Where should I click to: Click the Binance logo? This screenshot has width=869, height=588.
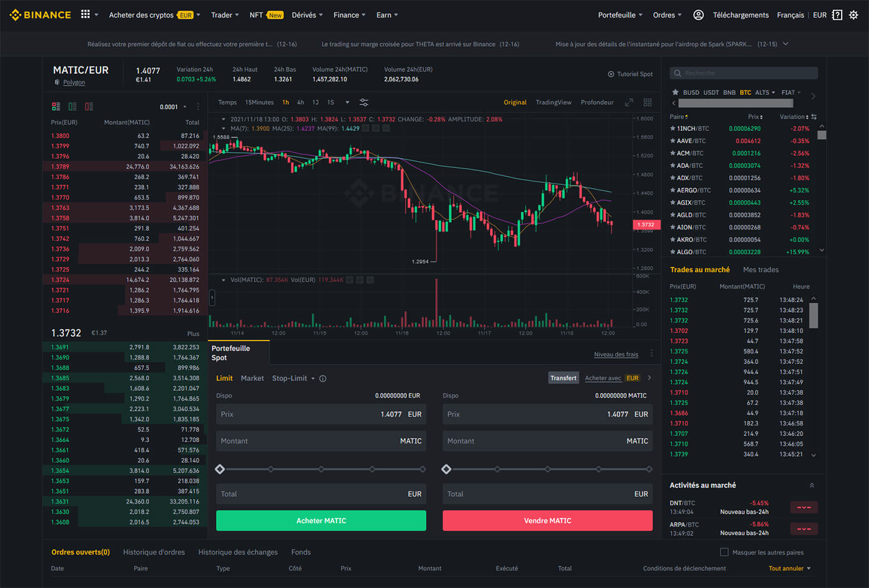[40, 15]
